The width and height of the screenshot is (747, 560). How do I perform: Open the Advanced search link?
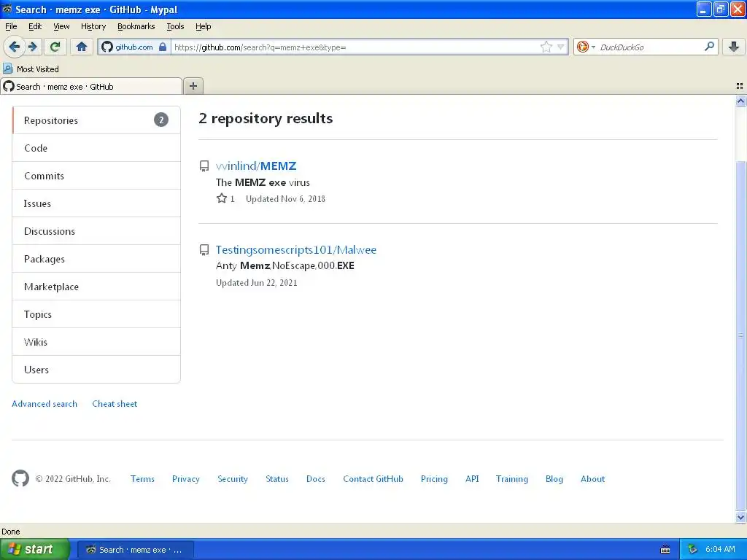coord(44,404)
